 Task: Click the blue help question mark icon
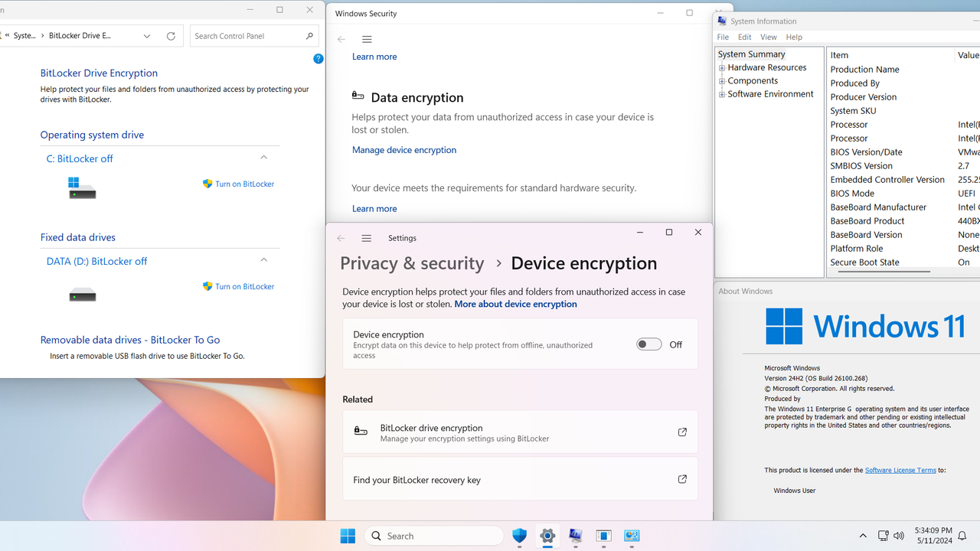pyautogui.click(x=318, y=59)
